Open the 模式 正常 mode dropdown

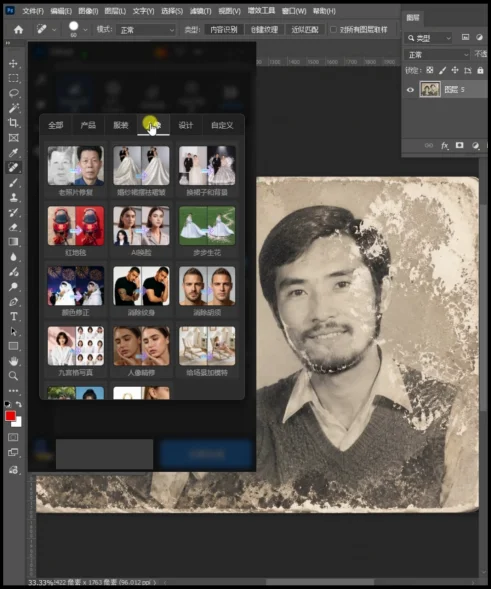(x=146, y=30)
